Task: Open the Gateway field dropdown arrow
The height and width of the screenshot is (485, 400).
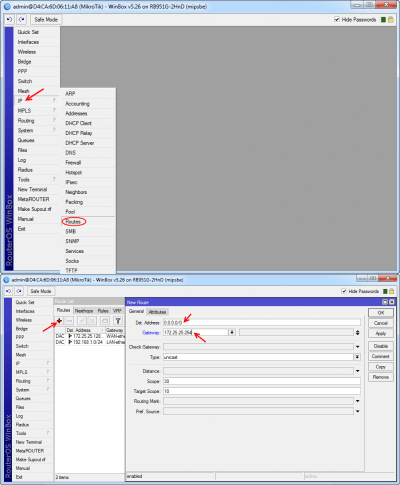Action: pyautogui.click(x=232, y=332)
